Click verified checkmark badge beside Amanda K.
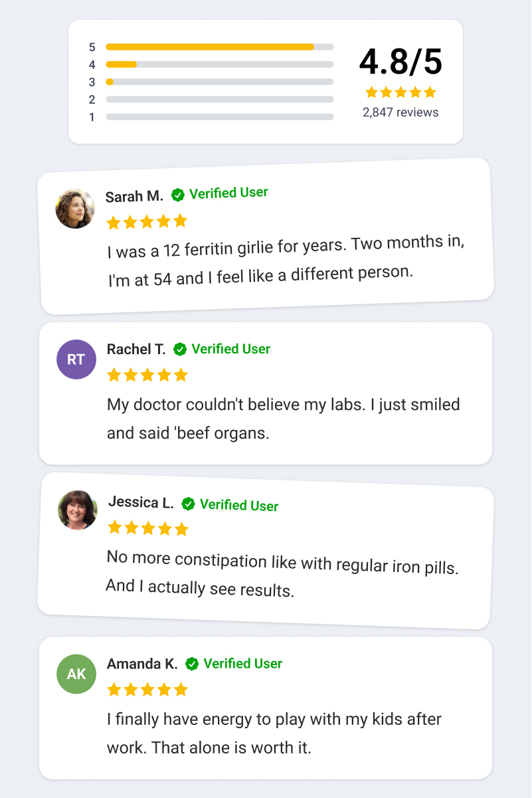Image resolution: width=532 pixels, height=798 pixels. (x=192, y=664)
